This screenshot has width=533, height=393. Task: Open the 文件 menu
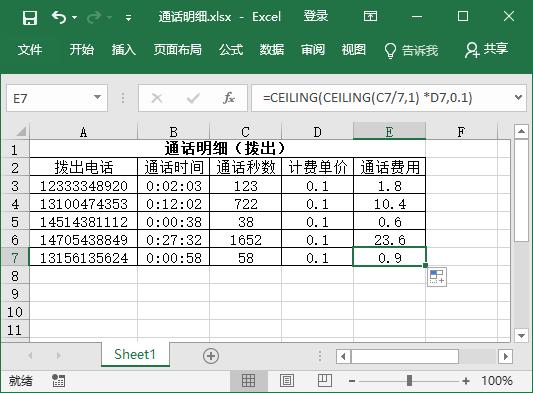[x=30, y=50]
